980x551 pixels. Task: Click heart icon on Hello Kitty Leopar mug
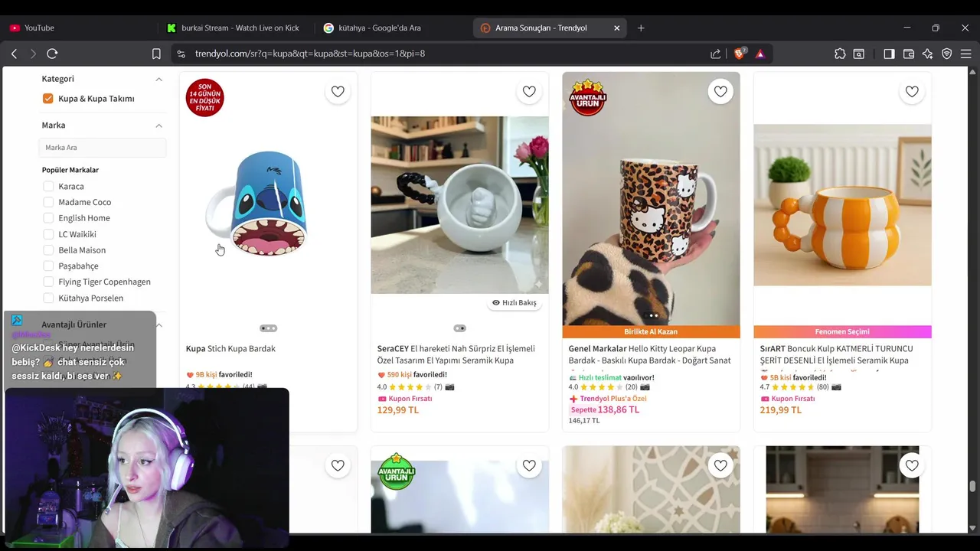[720, 92]
